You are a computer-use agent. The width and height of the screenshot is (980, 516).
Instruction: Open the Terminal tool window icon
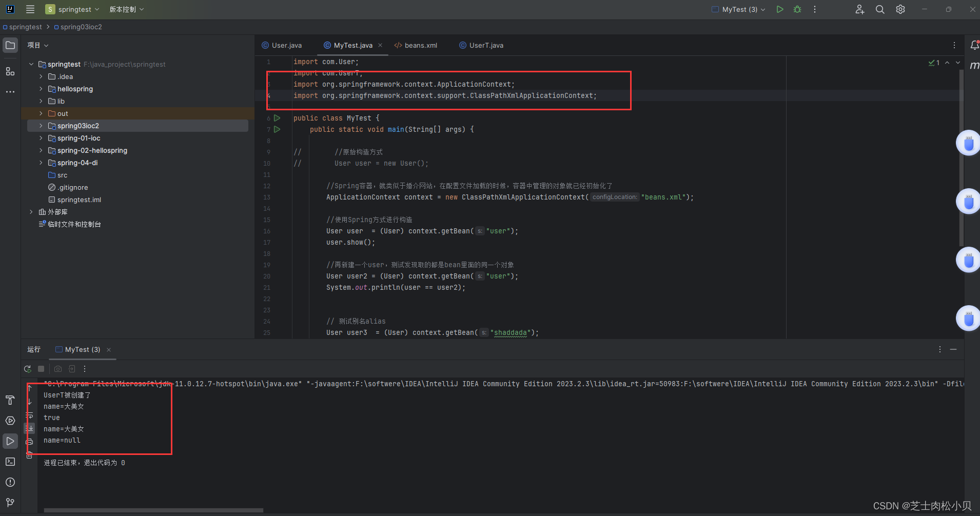click(x=10, y=462)
